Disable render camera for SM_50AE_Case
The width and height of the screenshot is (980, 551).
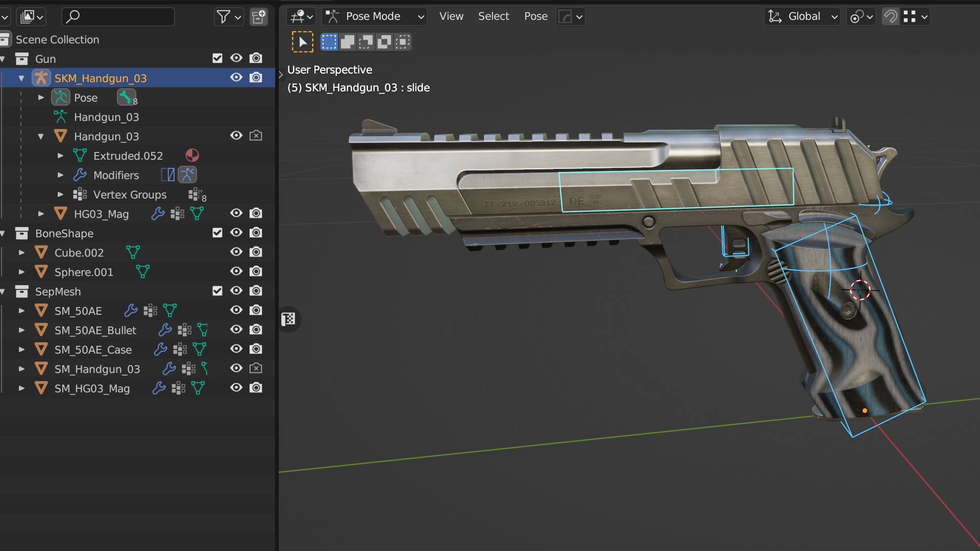(x=256, y=349)
